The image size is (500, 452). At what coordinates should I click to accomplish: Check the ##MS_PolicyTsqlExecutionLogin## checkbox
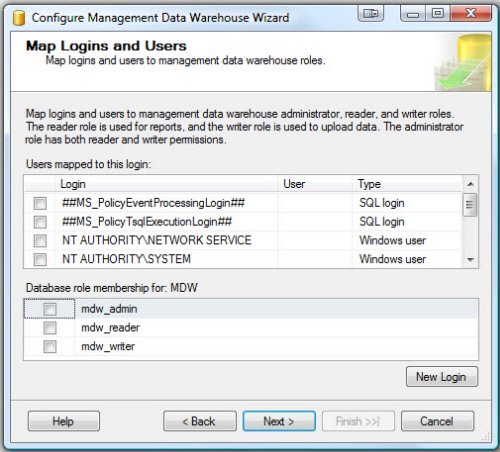click(x=40, y=222)
